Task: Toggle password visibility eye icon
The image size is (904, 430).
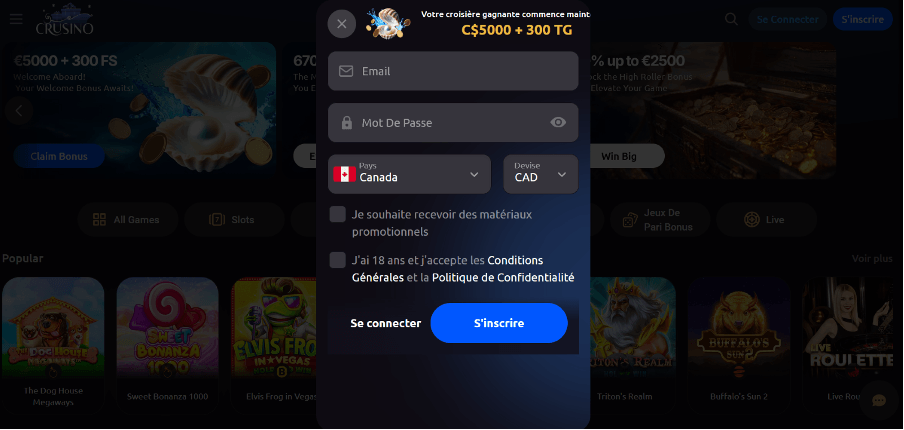Action: point(558,122)
